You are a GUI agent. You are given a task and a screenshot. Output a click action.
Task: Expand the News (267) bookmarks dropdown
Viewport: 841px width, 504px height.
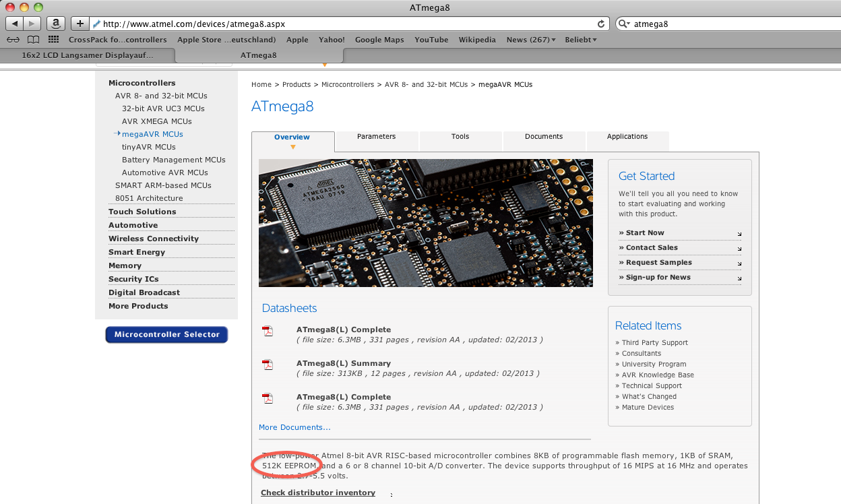point(531,40)
